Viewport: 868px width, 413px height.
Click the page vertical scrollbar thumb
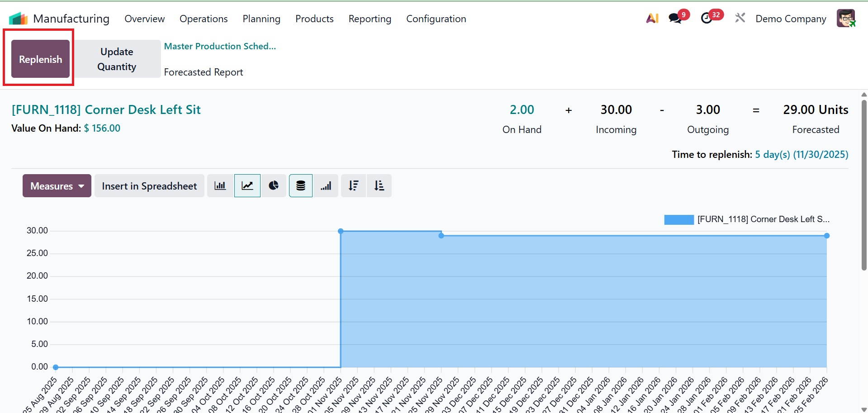click(x=864, y=185)
